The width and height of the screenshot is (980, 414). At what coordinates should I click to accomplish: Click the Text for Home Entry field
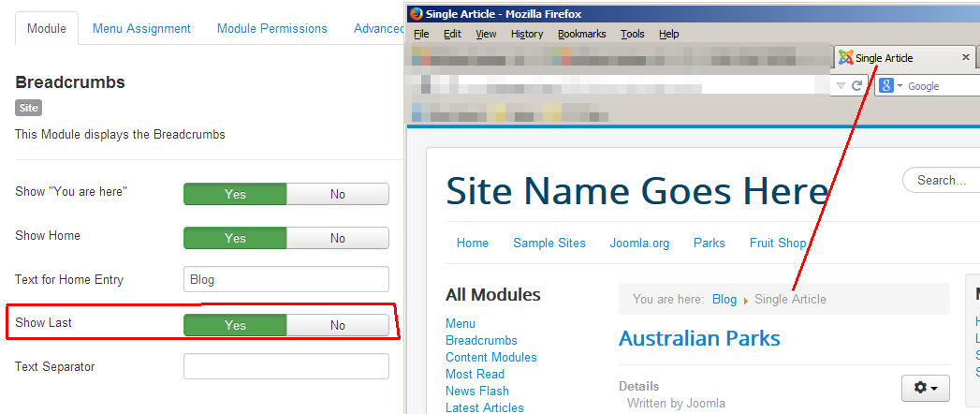pyautogui.click(x=285, y=280)
